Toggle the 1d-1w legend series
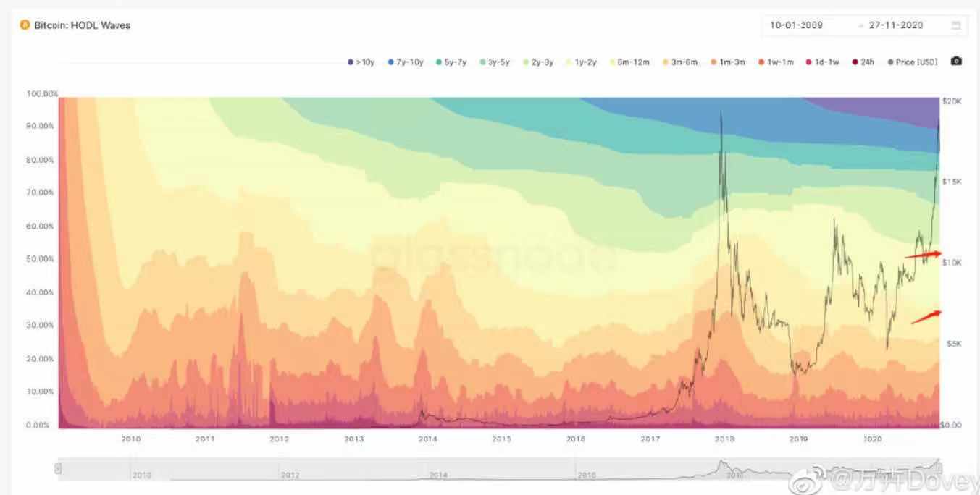The width and height of the screenshot is (980, 495). click(824, 62)
